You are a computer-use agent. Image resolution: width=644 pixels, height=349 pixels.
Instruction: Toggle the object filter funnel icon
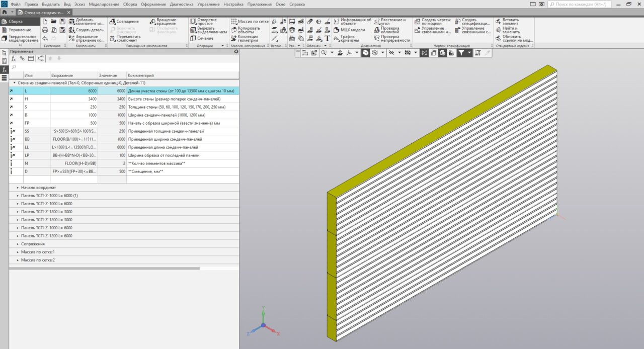(461, 52)
